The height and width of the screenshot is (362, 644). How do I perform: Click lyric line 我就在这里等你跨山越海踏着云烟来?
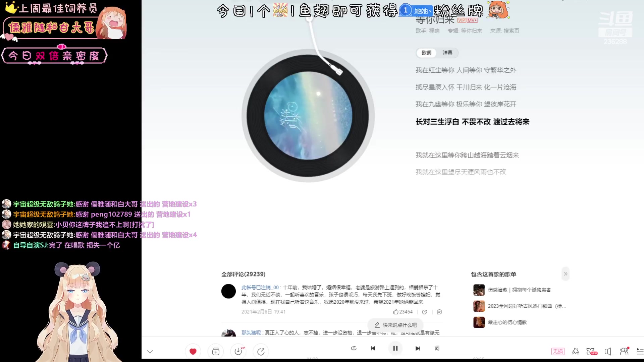[x=467, y=155]
